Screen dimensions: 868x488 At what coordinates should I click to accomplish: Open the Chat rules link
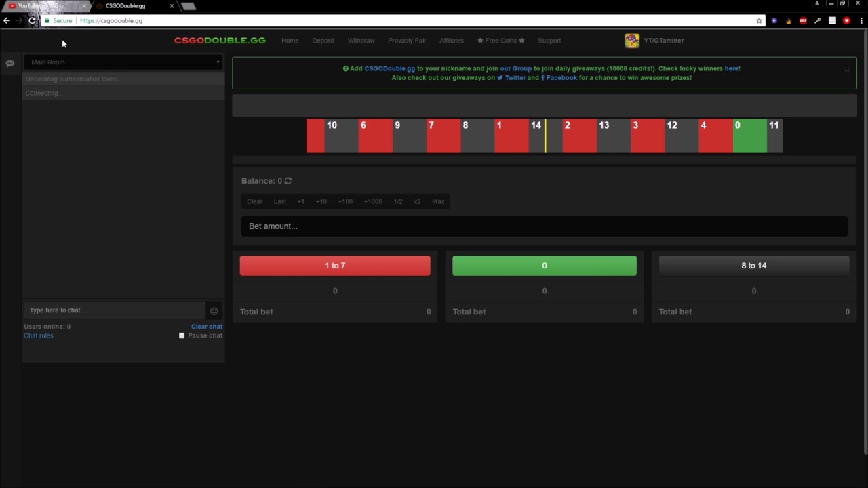click(x=39, y=335)
